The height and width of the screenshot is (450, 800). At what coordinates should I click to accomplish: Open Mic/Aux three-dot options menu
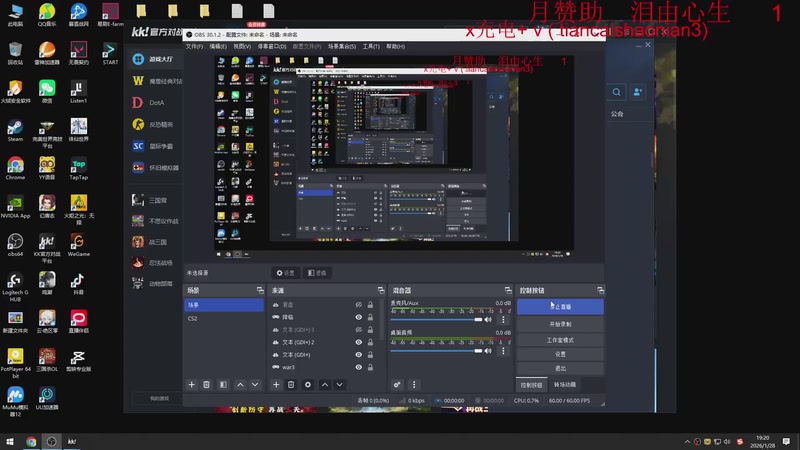pos(503,319)
